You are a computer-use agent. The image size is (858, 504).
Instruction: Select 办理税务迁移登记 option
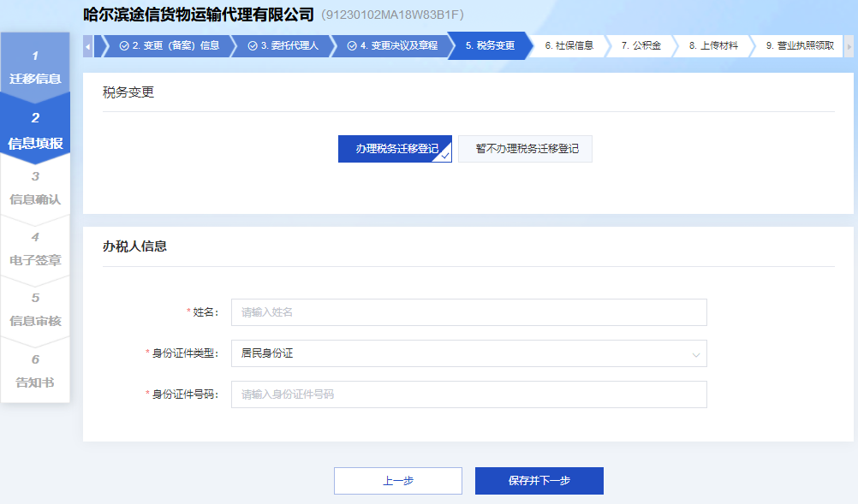point(395,149)
